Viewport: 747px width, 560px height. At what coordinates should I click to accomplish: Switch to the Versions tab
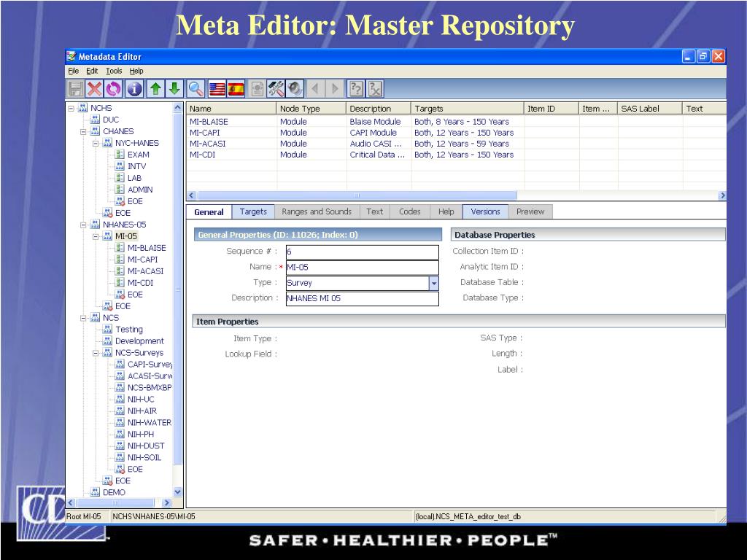point(485,211)
